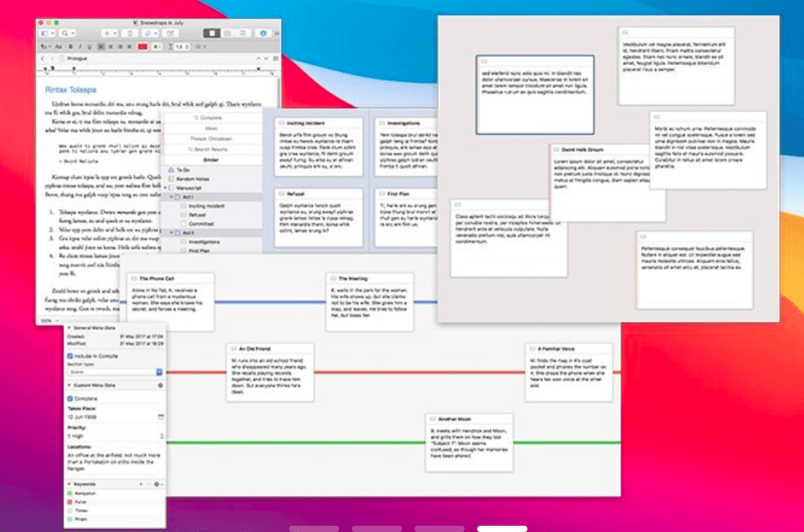Open the View sidebar toggle in Scrivener toolbar
Screen dimensions: 804x532
coord(47,34)
